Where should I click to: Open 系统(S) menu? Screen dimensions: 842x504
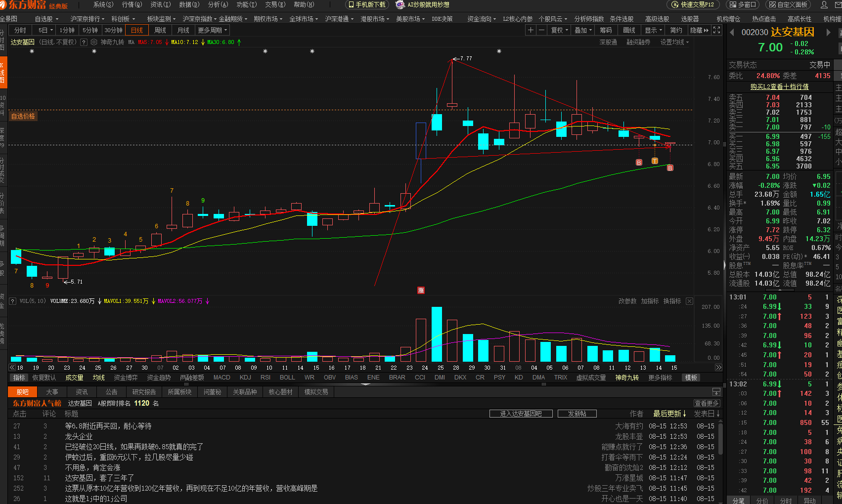[103, 4]
